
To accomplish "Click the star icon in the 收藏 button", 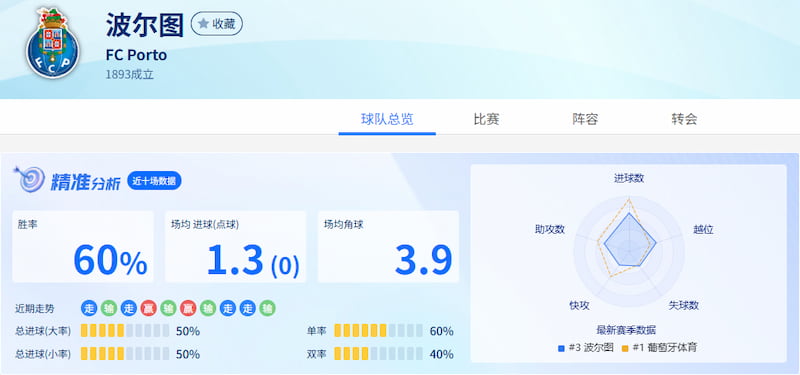I will point(203,23).
